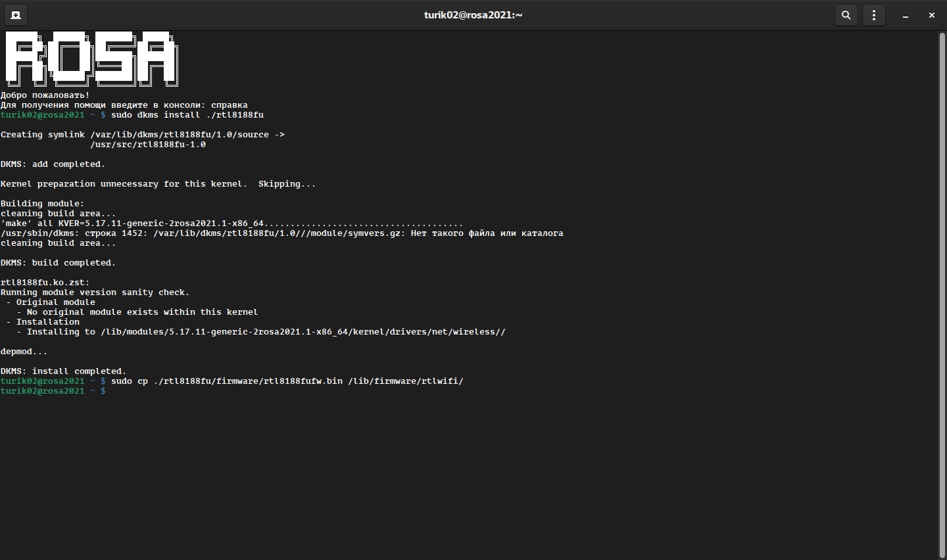Open the three-dot terminal menu

(x=874, y=15)
